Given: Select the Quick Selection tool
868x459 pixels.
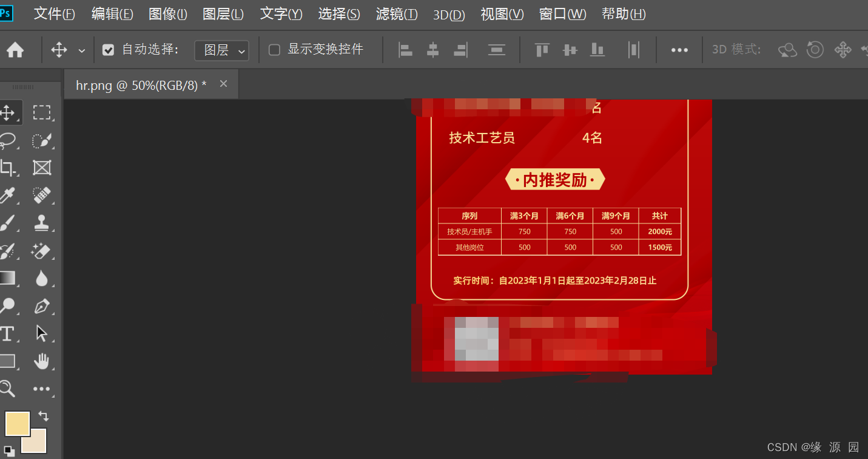Looking at the screenshot, I should tap(42, 140).
